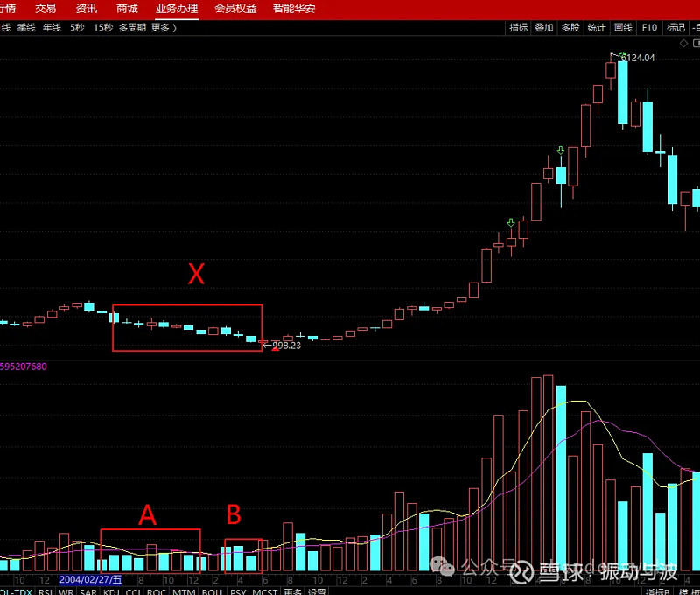The image size is (700, 595).
Task: Click the 叠加 toolbar button
Action: point(544,28)
